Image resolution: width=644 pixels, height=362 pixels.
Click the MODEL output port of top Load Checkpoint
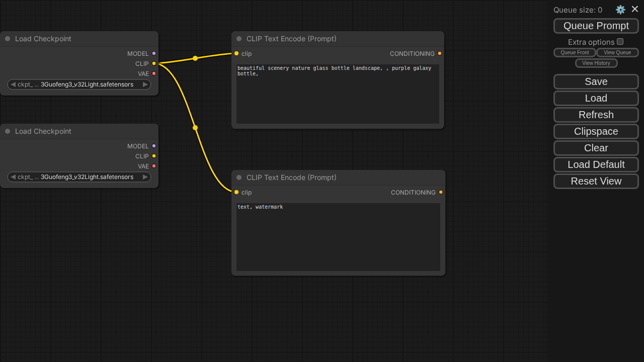coord(154,53)
